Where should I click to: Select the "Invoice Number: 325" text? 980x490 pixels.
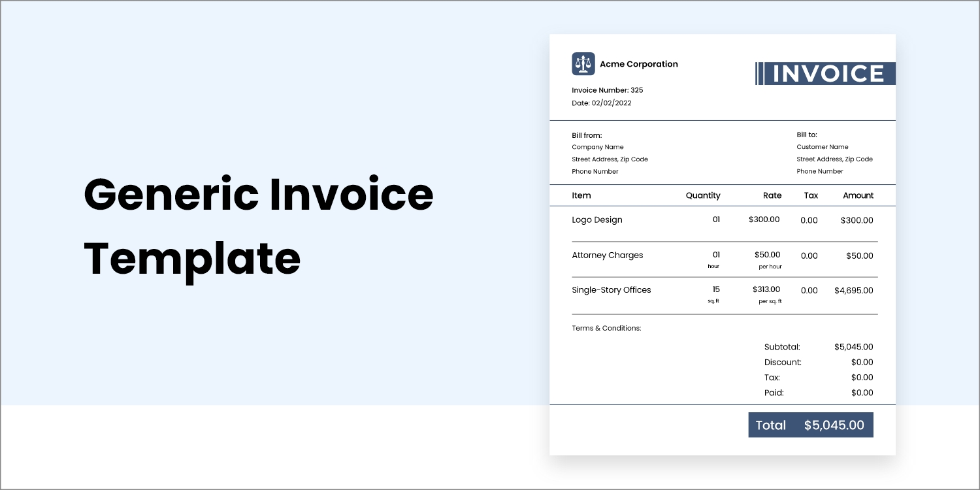(608, 90)
